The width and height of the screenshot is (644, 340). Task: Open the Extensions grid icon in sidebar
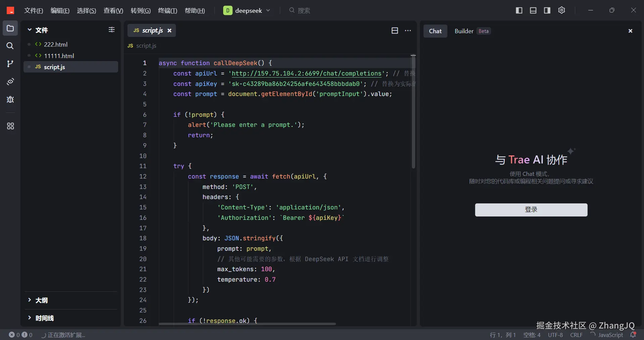(10, 126)
